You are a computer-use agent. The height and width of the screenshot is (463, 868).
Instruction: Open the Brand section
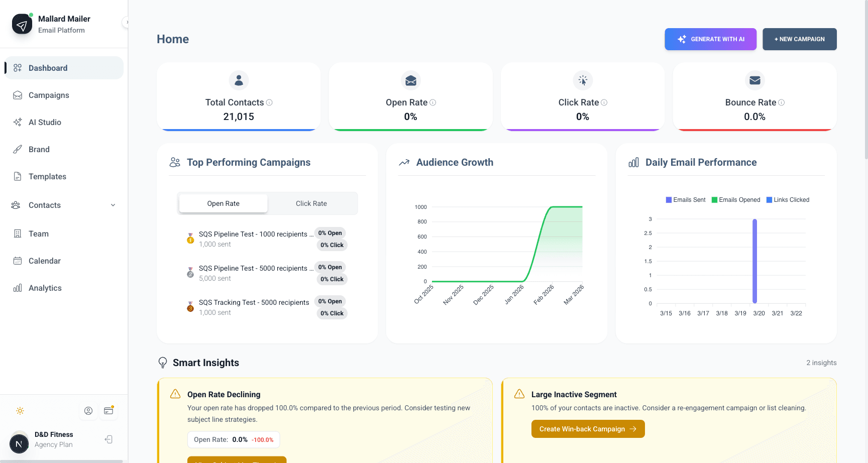pos(39,149)
